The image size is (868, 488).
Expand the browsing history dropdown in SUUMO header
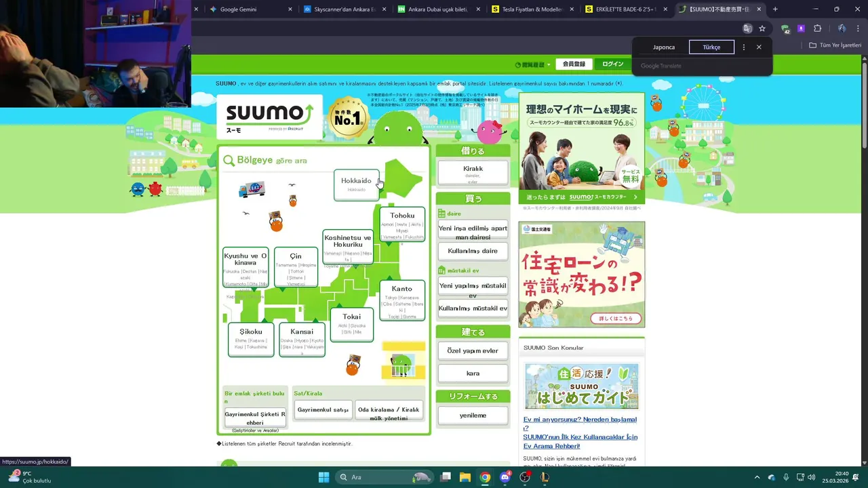(x=533, y=64)
